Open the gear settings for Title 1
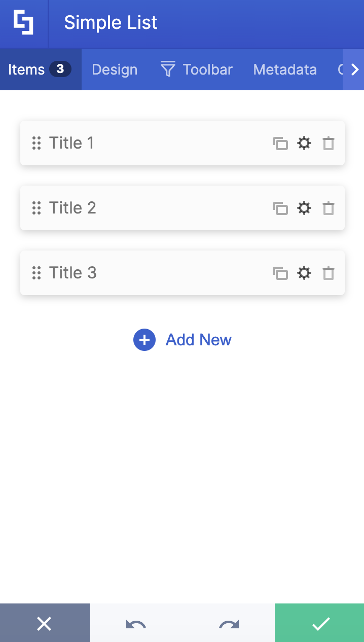364x642 pixels. [304, 143]
